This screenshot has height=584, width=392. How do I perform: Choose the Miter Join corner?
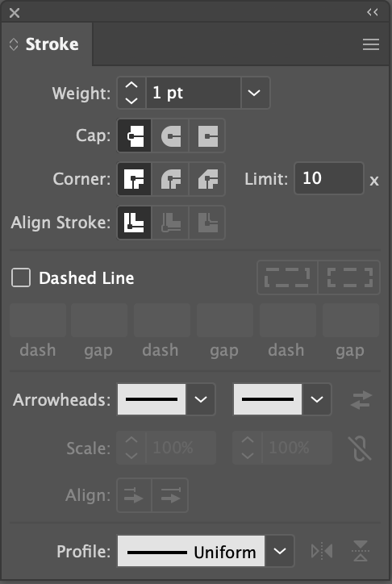pyautogui.click(x=135, y=179)
